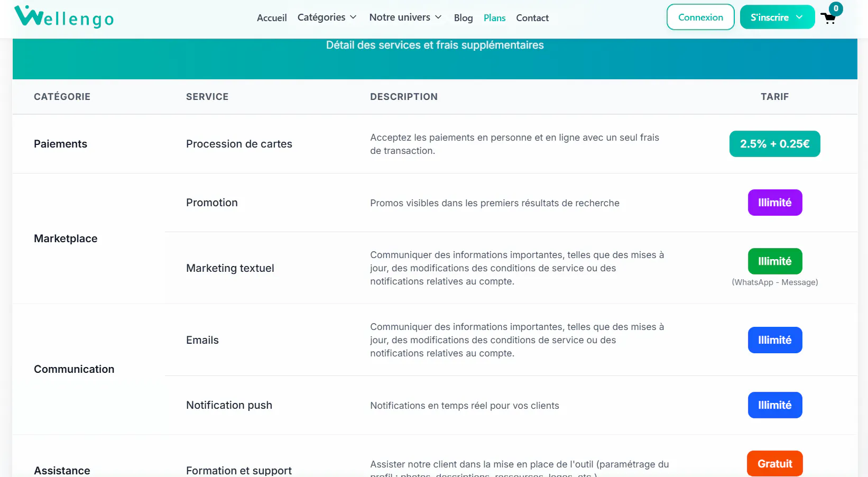868x477 pixels.
Task: Select the Communication category cell
Action: click(x=74, y=369)
